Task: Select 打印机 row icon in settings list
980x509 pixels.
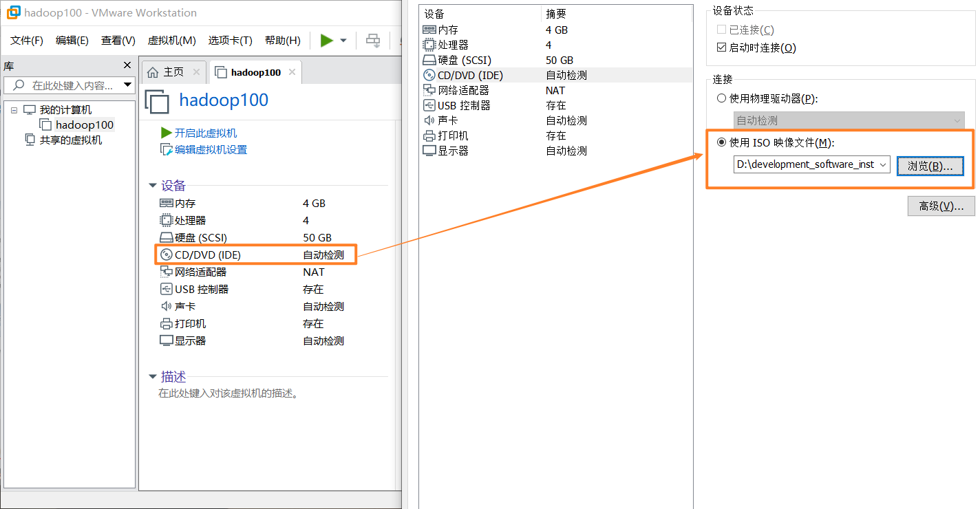Action: (429, 136)
